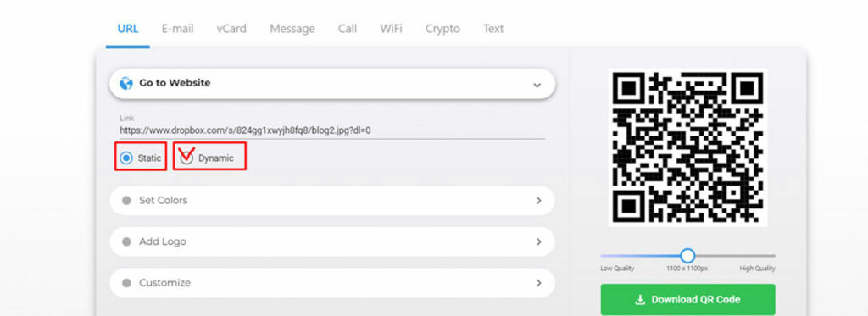Viewport: 868px width, 316px height.
Task: Expand the Add Logo section chevron
Action: click(538, 241)
